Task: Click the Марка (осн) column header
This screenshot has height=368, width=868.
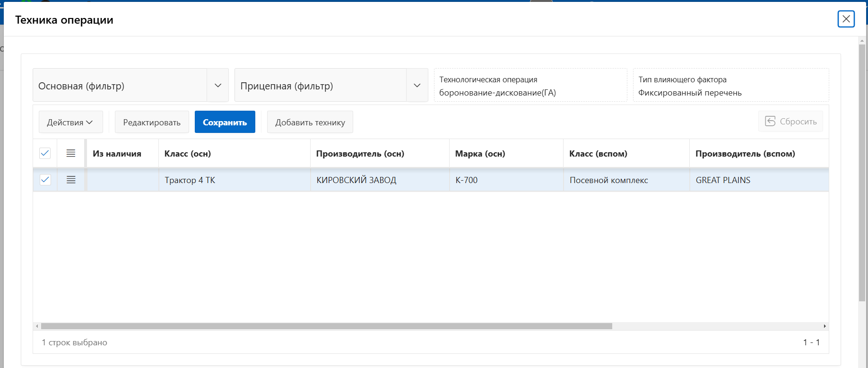Action: point(480,154)
